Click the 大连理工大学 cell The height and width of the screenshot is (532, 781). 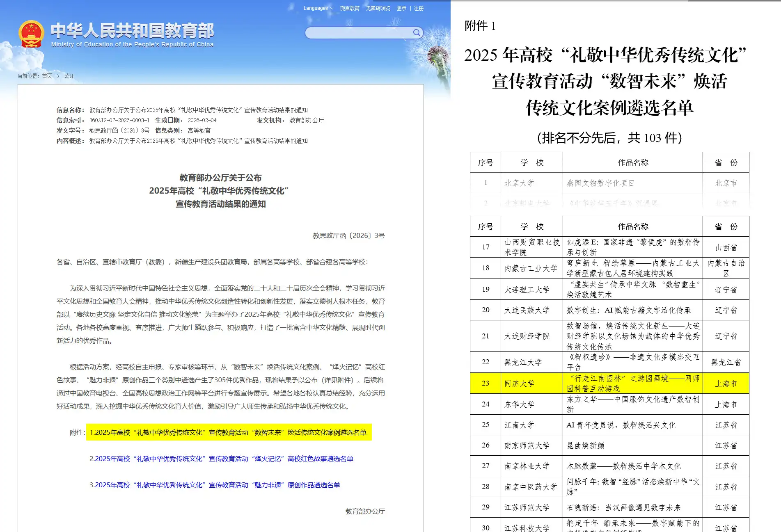(x=531, y=290)
